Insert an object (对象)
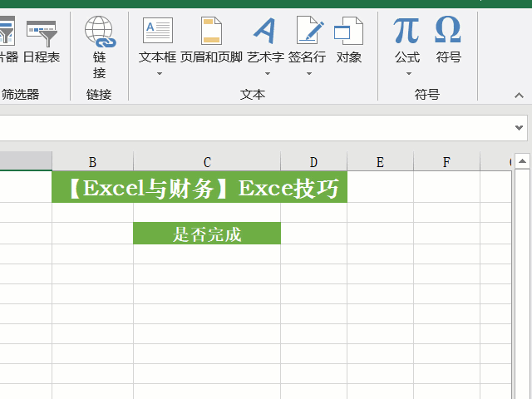Image resolution: width=532 pixels, height=399 pixels. (349, 40)
